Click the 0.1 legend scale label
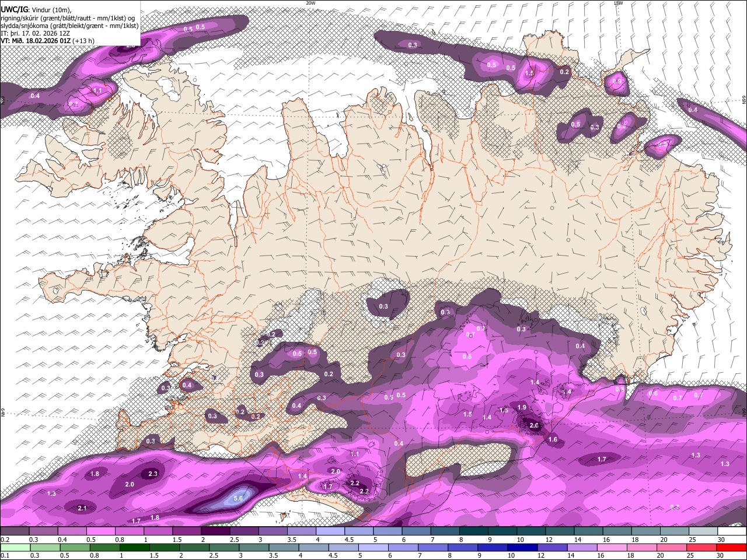Screen dimensions: 747x560 5,556
